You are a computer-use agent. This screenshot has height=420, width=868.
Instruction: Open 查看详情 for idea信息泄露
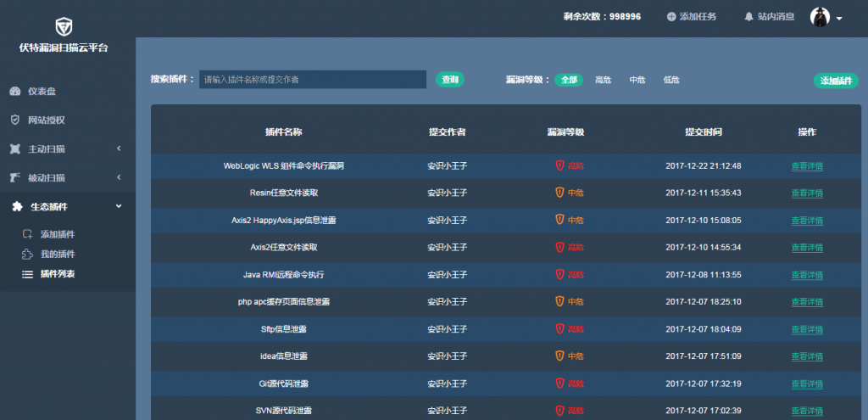click(807, 356)
